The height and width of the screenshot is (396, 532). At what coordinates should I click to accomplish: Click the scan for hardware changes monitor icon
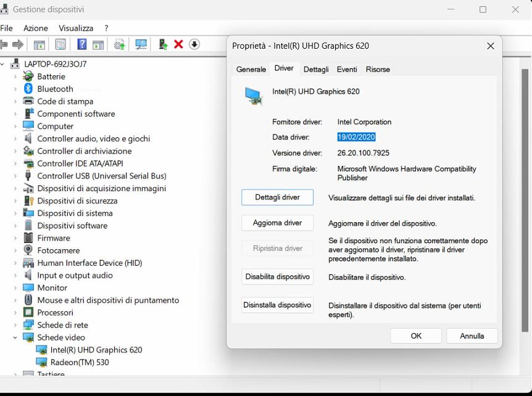pos(141,44)
